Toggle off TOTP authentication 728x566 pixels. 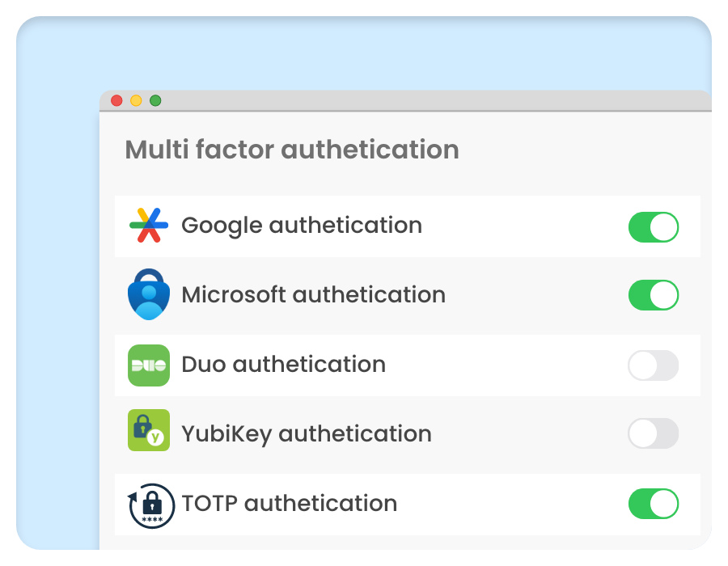point(653,504)
